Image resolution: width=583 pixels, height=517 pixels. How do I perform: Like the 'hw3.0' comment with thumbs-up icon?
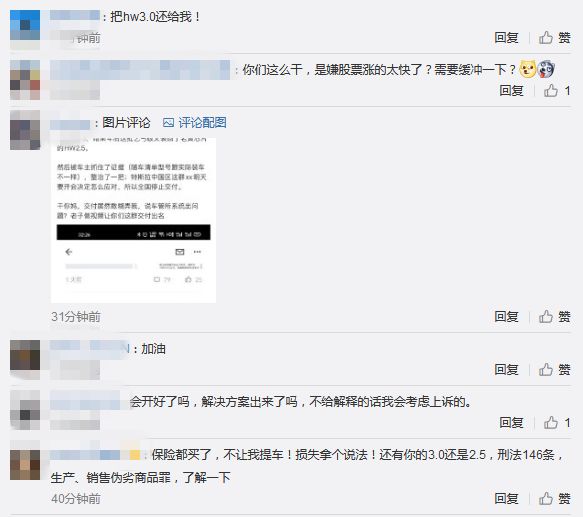(554, 38)
